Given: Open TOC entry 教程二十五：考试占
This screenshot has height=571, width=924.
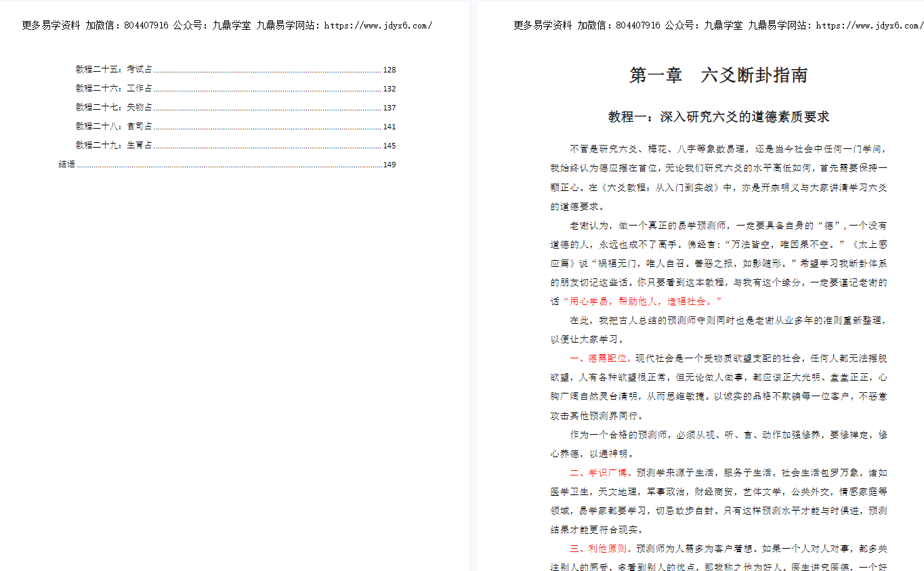Looking at the screenshot, I should pyautogui.click(x=114, y=70).
